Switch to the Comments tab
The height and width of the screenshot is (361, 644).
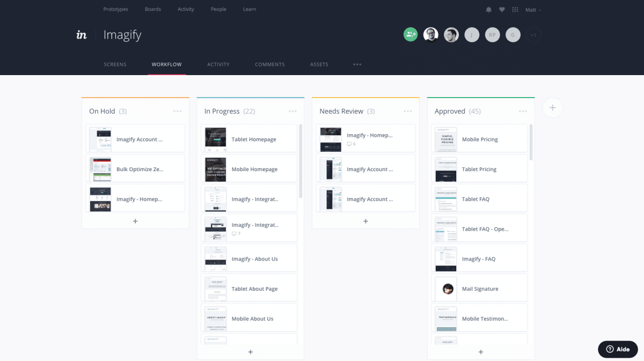270,64
